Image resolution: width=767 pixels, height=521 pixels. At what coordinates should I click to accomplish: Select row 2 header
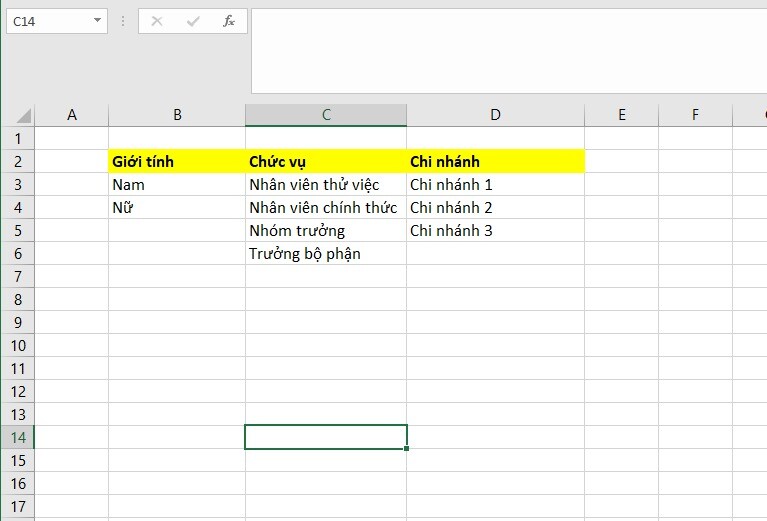18,161
